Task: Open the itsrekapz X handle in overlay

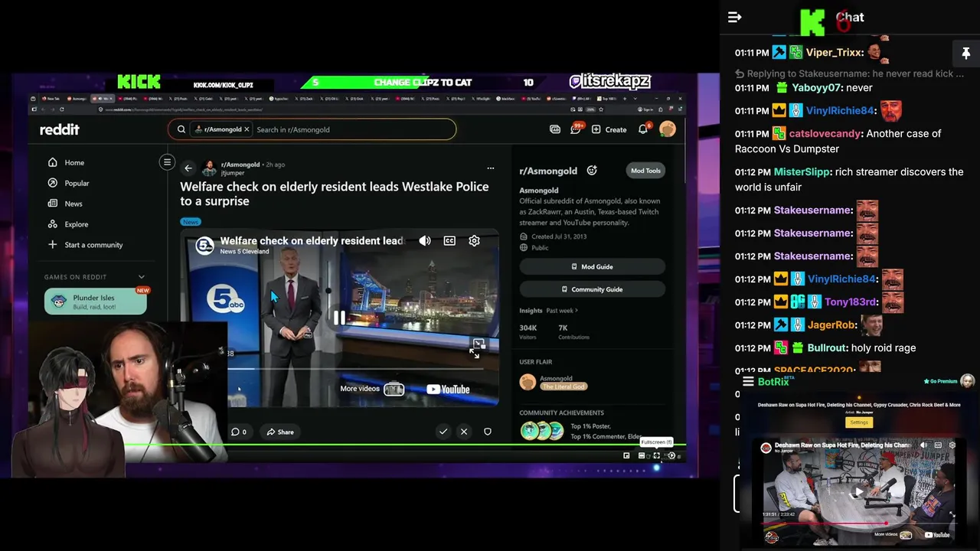Action: [610, 81]
